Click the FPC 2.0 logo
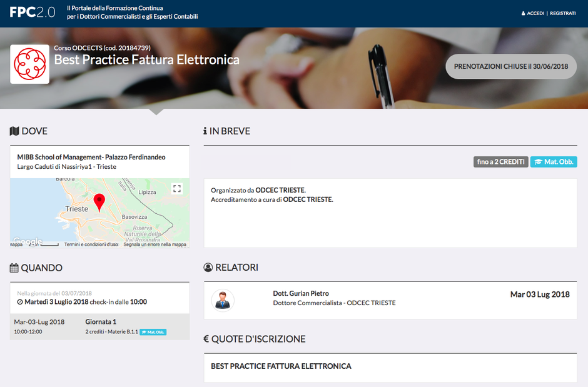588x387 pixels. point(33,13)
